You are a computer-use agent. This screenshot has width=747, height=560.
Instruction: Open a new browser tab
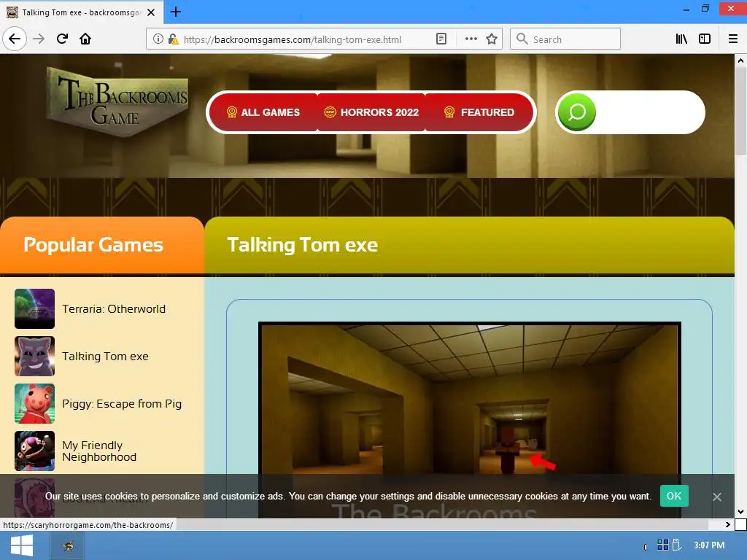tap(176, 12)
